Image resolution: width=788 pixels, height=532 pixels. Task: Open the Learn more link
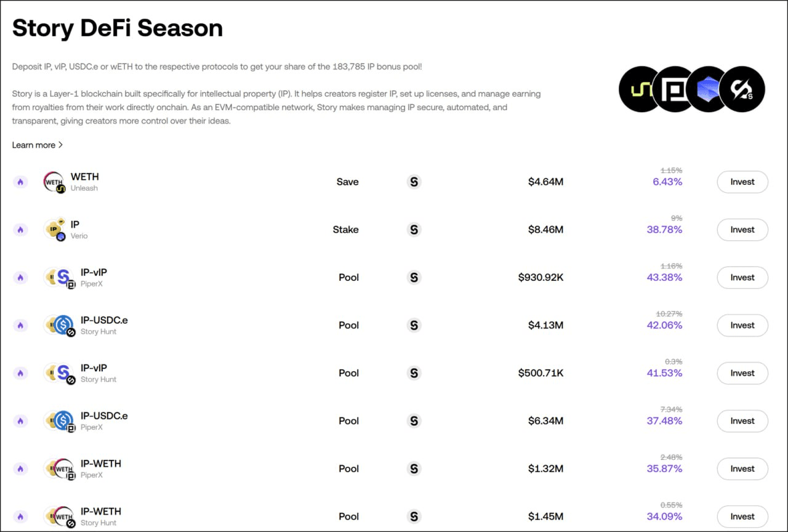pos(34,145)
